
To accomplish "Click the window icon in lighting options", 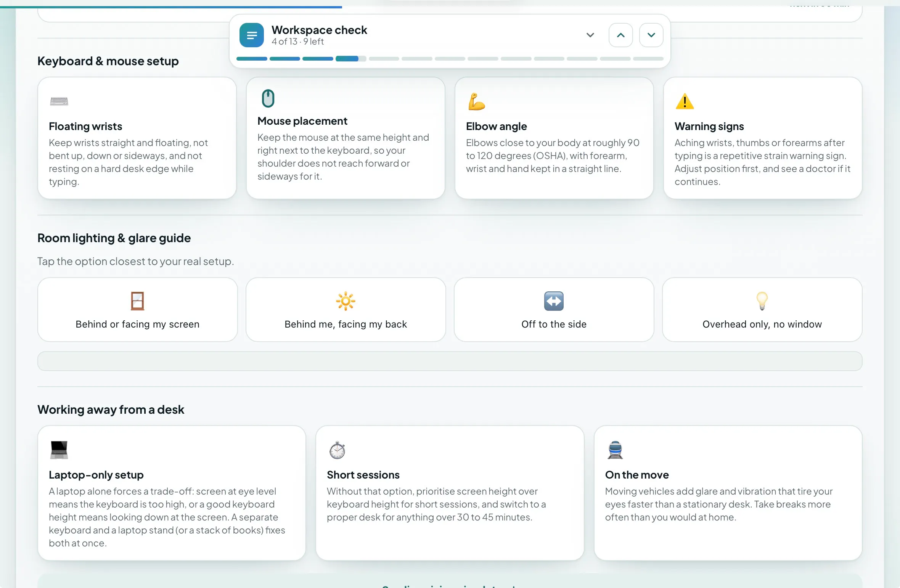I will pos(137,301).
